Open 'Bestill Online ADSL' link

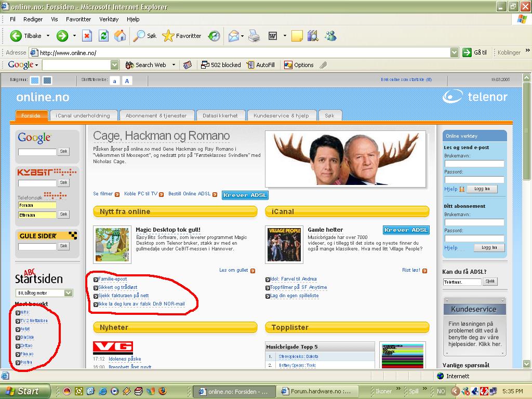coord(189,194)
